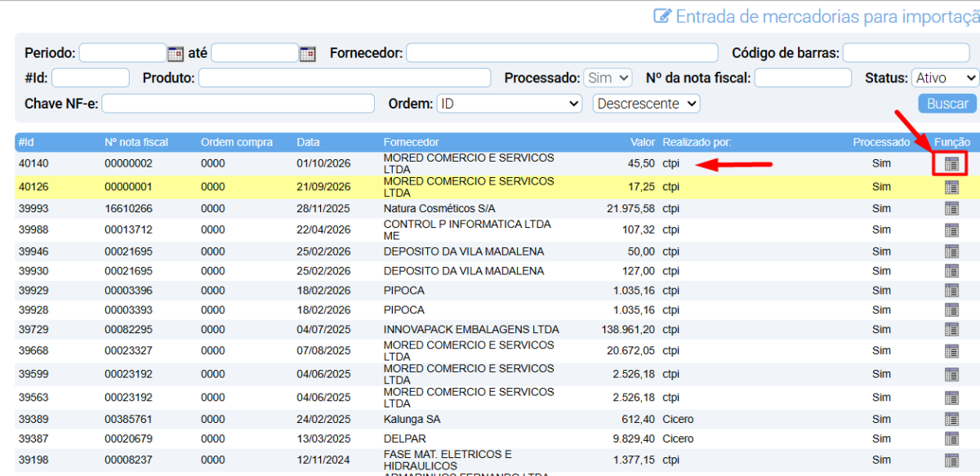980x476 pixels.
Task: Open the Descrescente sort direction dropdown
Action: [647, 104]
